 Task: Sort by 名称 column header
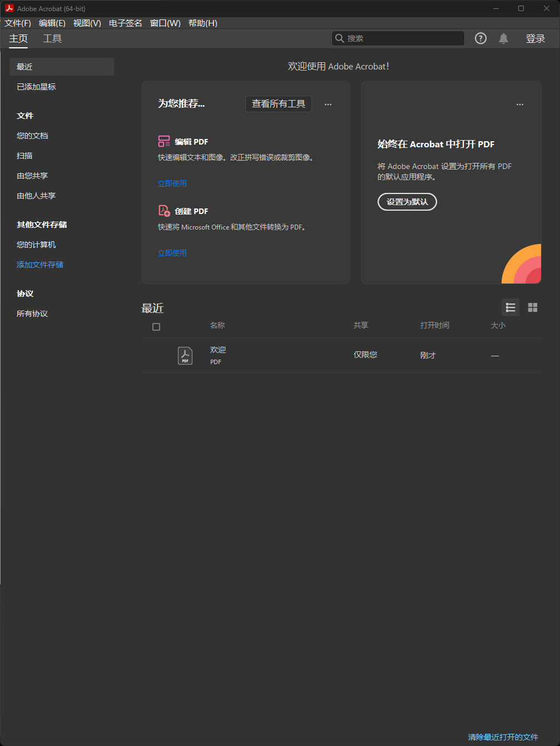217,325
